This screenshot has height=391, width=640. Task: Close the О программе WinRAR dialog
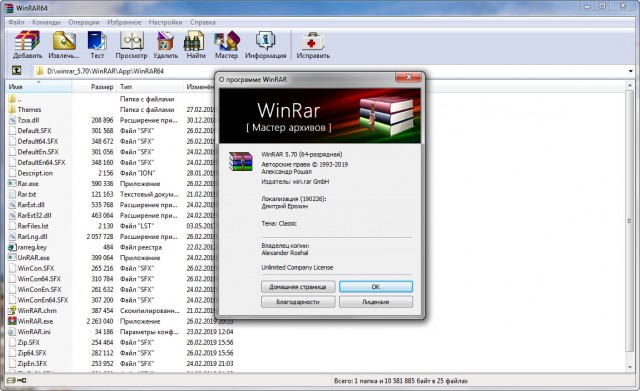pos(409,77)
